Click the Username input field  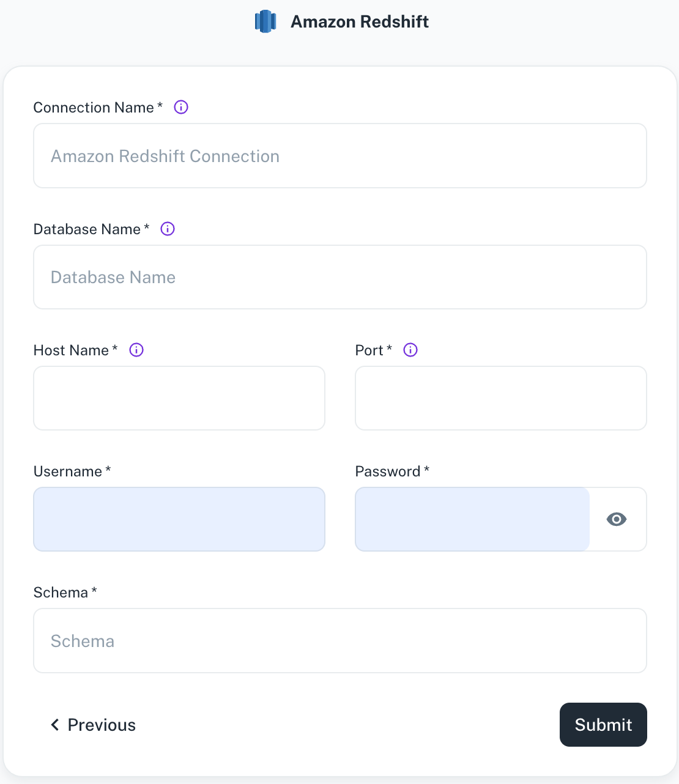tap(179, 519)
